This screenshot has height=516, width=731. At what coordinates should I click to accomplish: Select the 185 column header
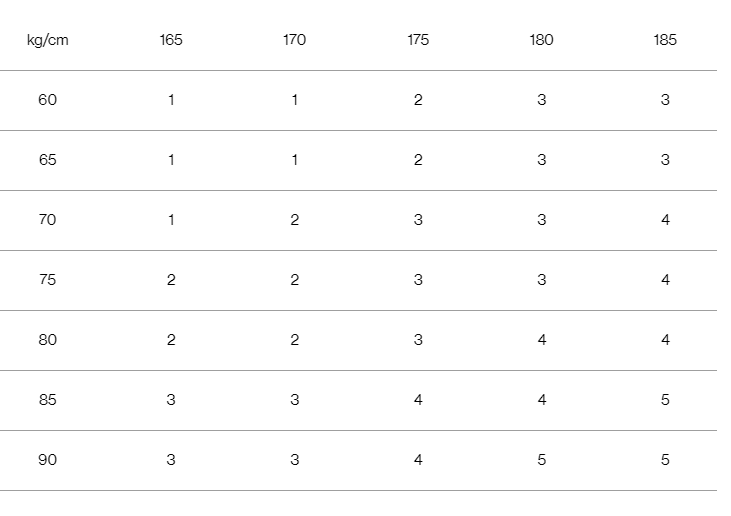click(665, 40)
